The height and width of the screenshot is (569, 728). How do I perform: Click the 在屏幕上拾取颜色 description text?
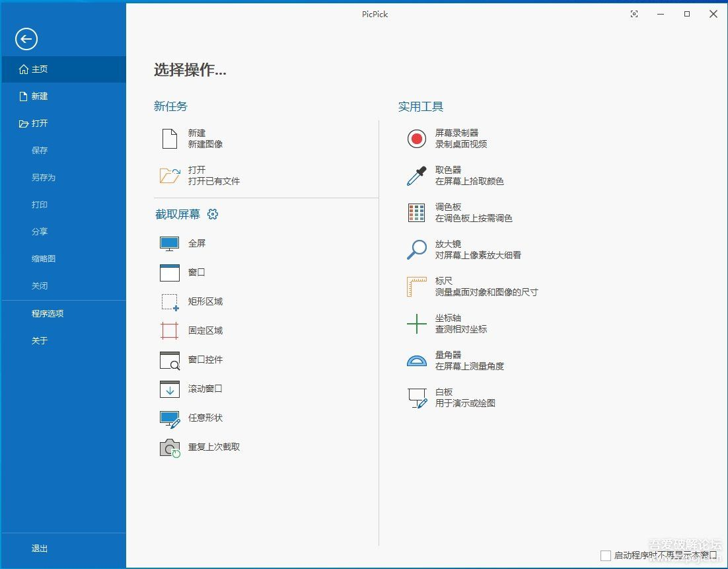(x=470, y=181)
